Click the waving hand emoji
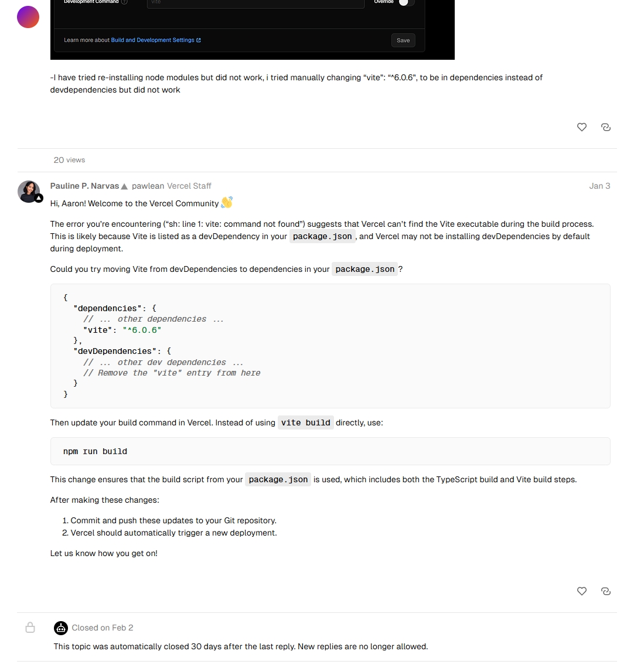Image resolution: width=644 pixels, height=668 pixels. pos(227,202)
